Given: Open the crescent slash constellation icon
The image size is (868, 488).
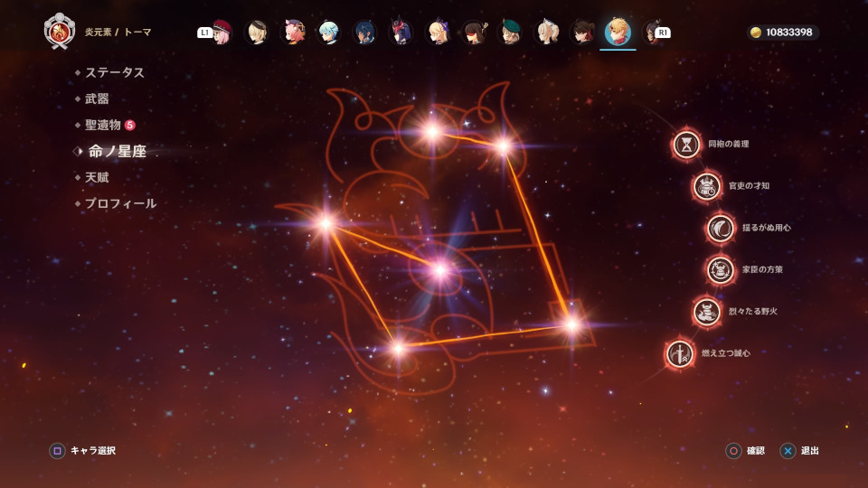Looking at the screenshot, I should coord(721,228).
